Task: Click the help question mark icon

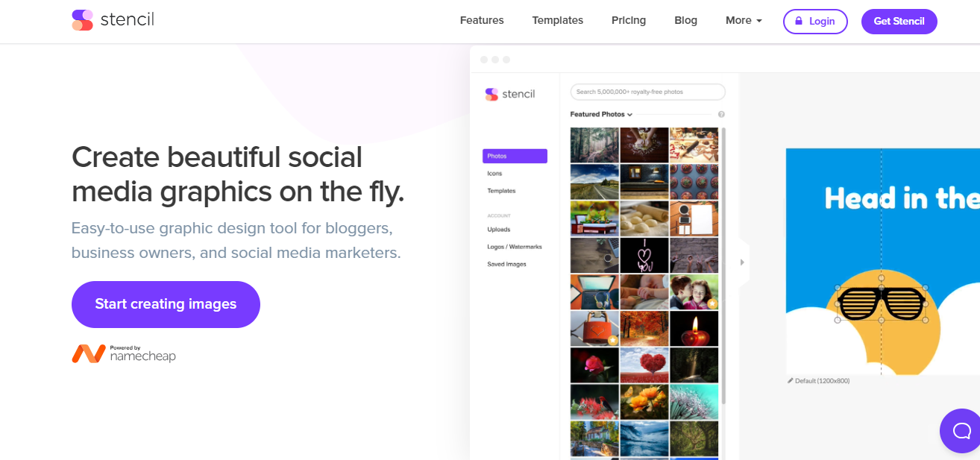Action: point(721,115)
